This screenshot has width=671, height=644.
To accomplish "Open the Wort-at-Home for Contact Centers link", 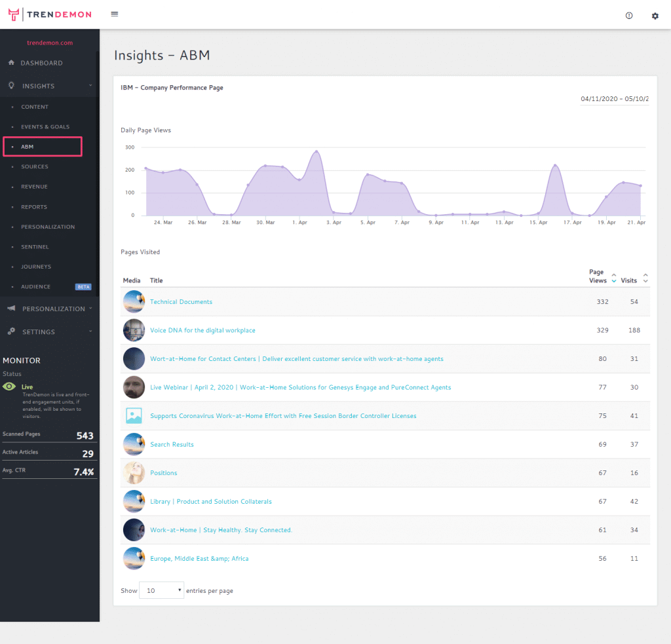I will (297, 358).
